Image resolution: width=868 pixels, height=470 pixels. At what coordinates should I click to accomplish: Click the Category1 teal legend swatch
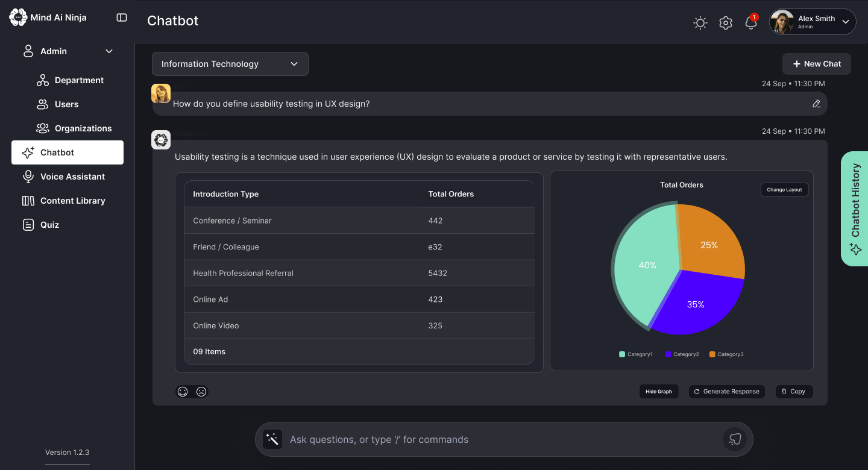tap(622, 354)
